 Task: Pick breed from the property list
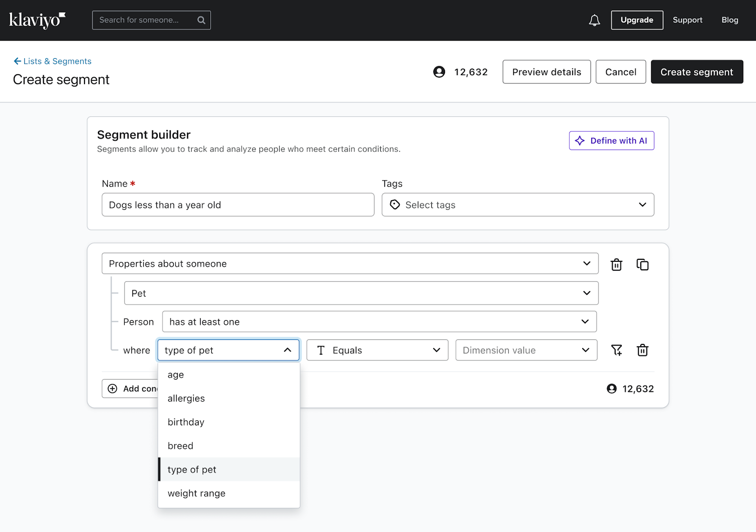180,446
